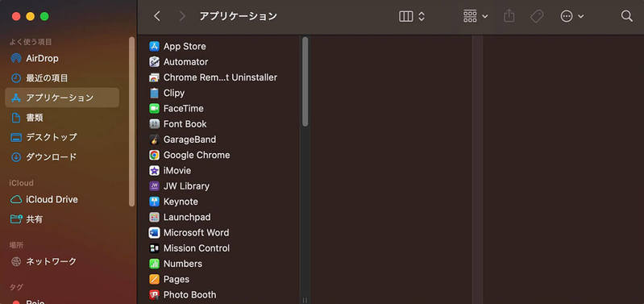This screenshot has height=304, width=644.
Task: Select the Mission Control icon
Action: [x=154, y=248]
